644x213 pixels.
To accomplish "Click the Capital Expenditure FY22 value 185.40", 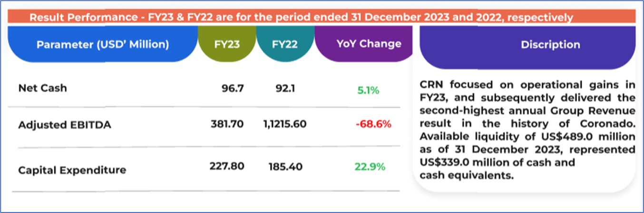I will coord(285,166).
